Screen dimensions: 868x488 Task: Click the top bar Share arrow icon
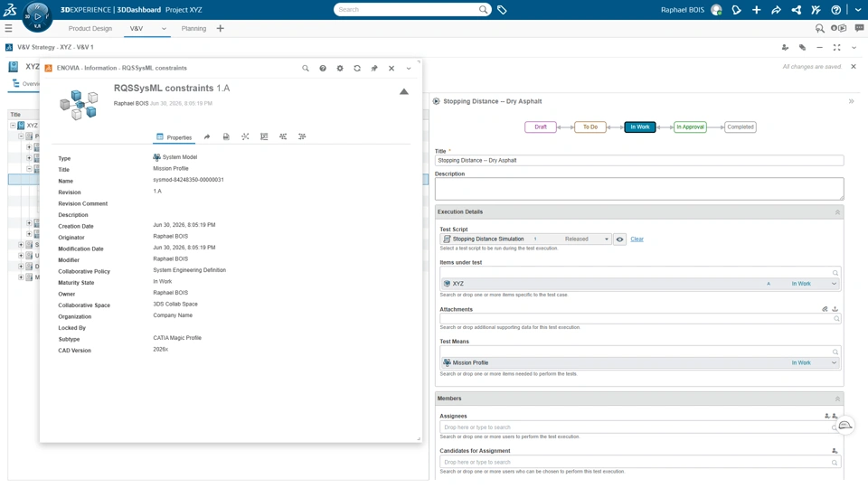click(x=776, y=9)
